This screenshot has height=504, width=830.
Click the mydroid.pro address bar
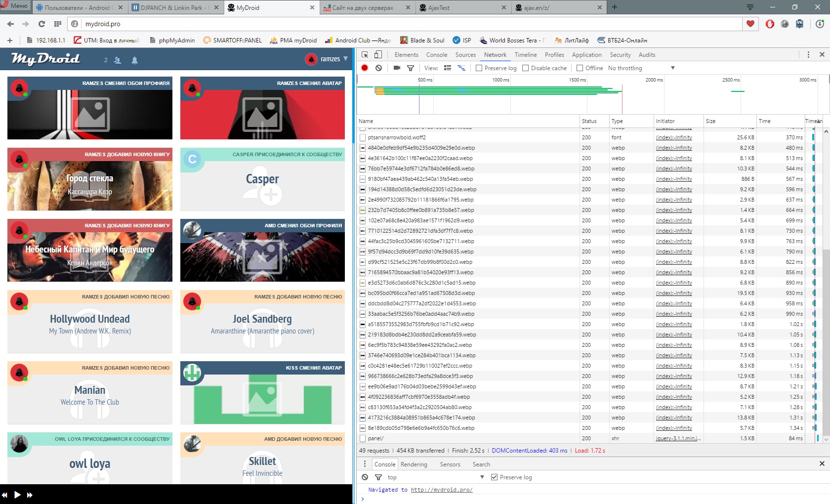[405, 24]
